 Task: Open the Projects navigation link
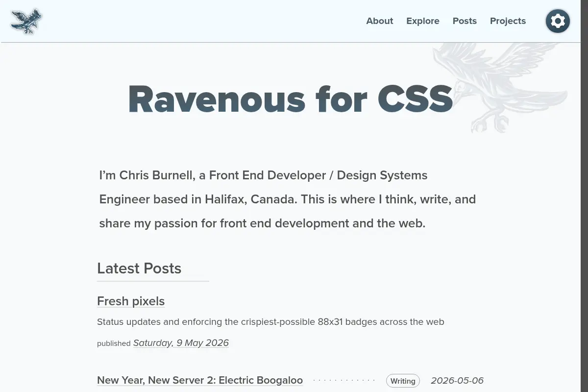[x=508, y=21]
